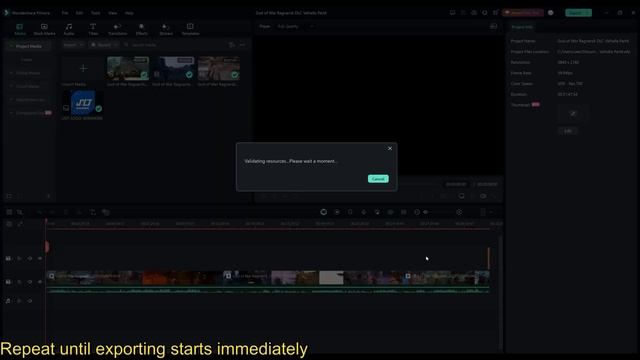Open the Full Quality playback dropdown

click(295, 27)
